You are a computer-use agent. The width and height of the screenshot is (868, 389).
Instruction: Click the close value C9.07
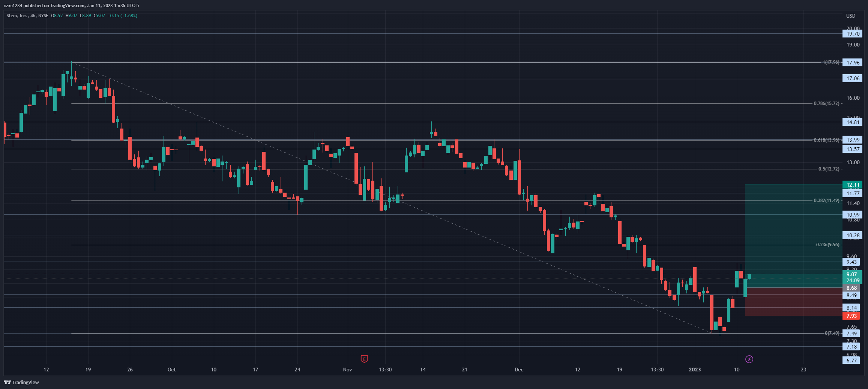pyautogui.click(x=99, y=16)
